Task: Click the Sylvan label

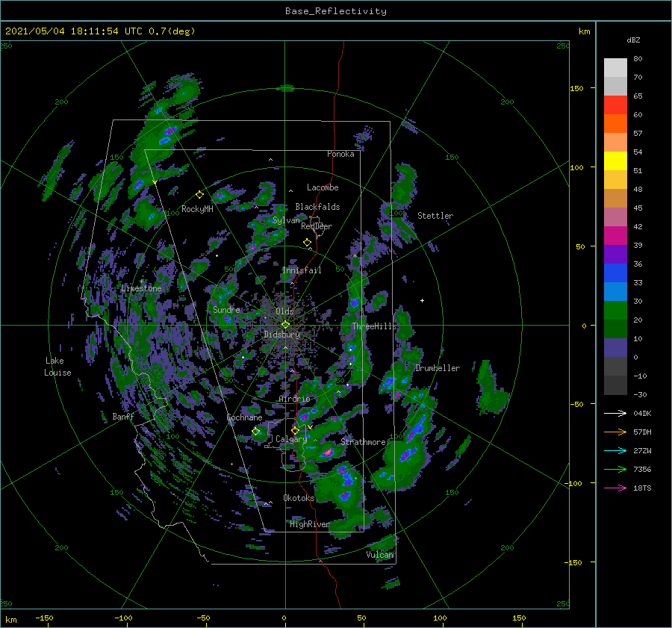Action: coord(286,220)
